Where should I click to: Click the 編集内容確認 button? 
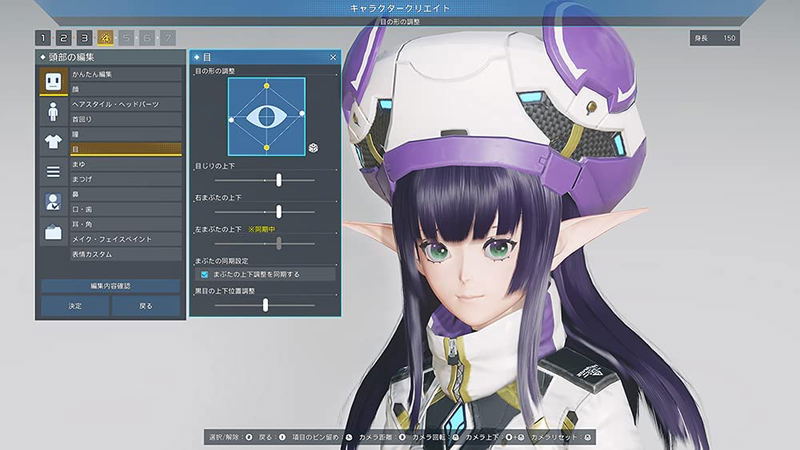110,286
